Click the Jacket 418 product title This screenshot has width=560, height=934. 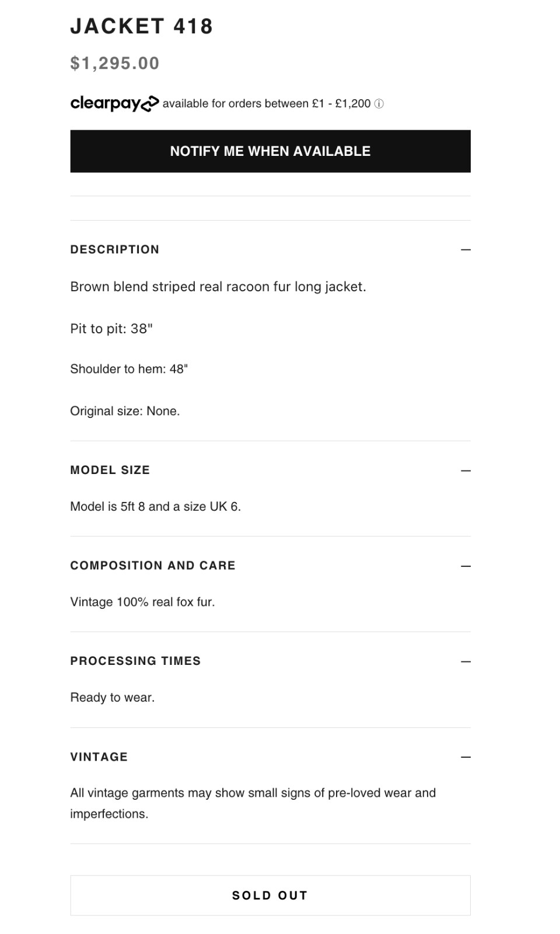[142, 26]
